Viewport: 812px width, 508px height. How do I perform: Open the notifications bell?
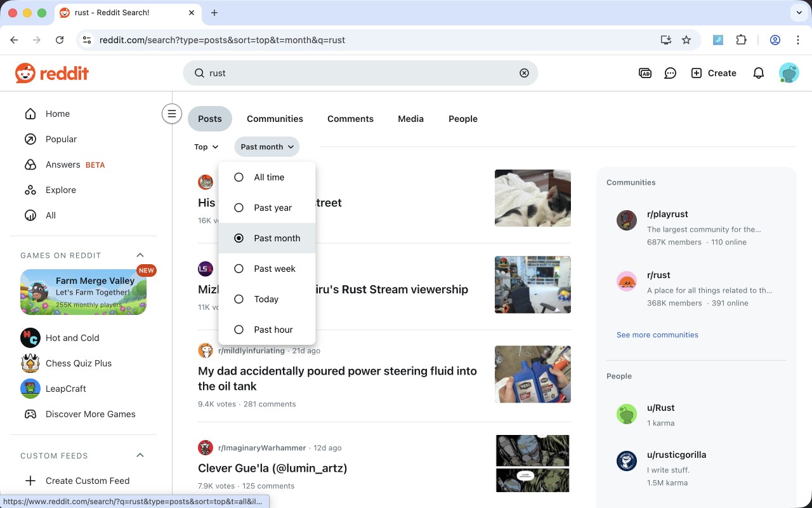click(758, 73)
